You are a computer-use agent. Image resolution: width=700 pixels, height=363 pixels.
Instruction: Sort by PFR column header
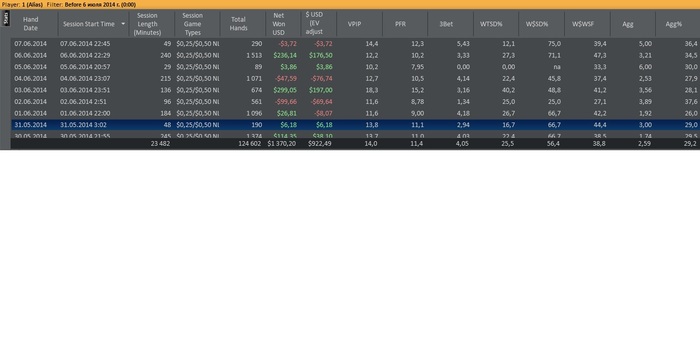[x=400, y=24]
